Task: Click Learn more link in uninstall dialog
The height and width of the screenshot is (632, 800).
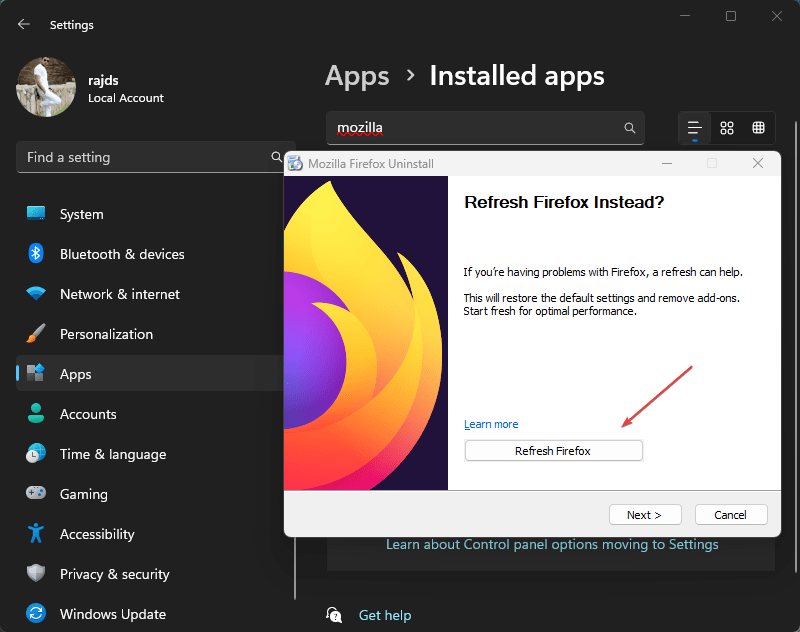Action: tap(491, 424)
